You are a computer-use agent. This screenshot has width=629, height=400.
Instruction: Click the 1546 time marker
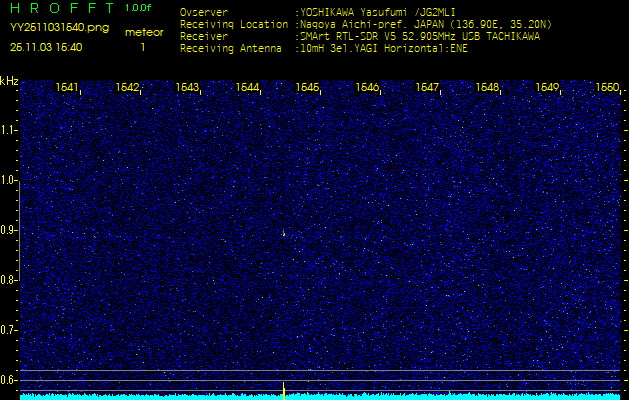tap(367, 87)
